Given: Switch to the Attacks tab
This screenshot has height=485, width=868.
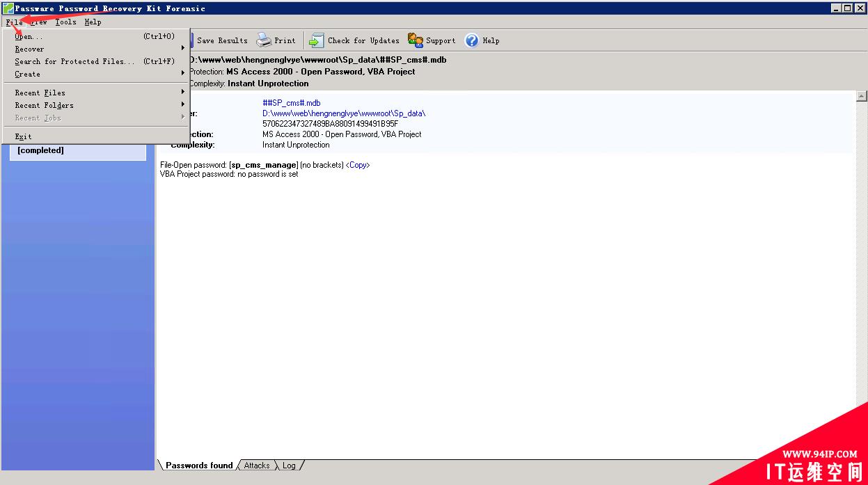Looking at the screenshot, I should [257, 466].
